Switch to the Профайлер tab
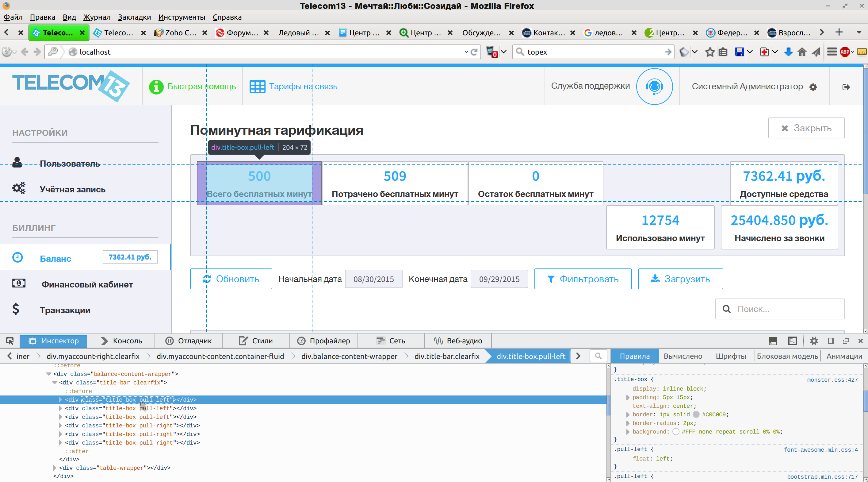Viewport: 868px width, 482px height. coord(323,341)
